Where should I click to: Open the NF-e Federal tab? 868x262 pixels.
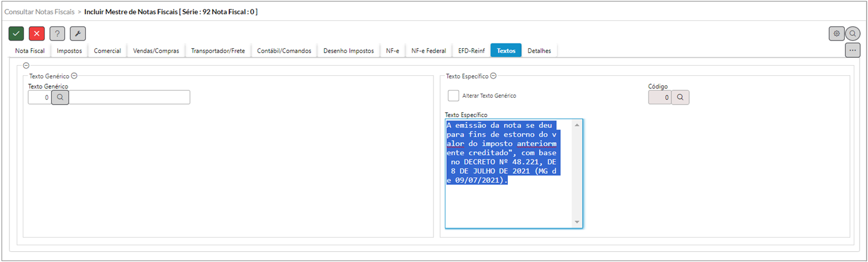pos(429,51)
